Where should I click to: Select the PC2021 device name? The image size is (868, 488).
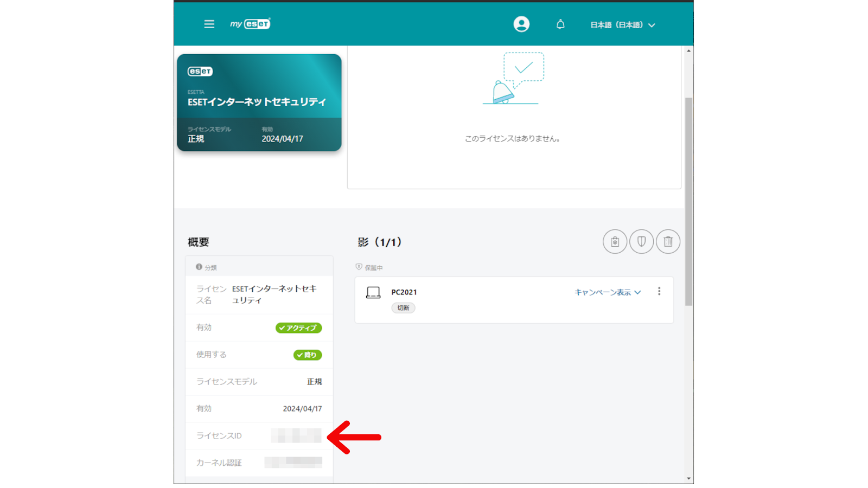pyautogui.click(x=404, y=292)
